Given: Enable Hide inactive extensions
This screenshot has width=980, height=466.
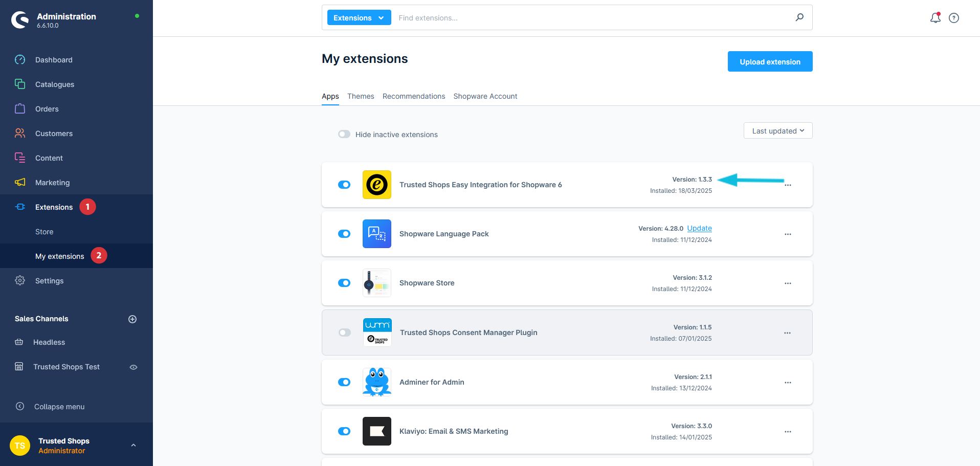Looking at the screenshot, I should [344, 134].
